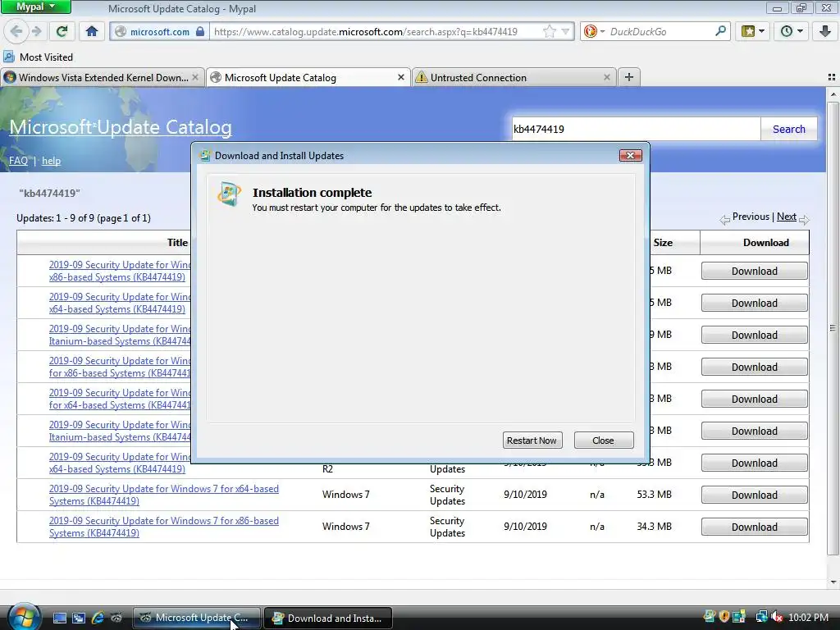840x630 pixels.
Task: Open first x86-based Systems KB4474419 link
Action: coord(120,271)
